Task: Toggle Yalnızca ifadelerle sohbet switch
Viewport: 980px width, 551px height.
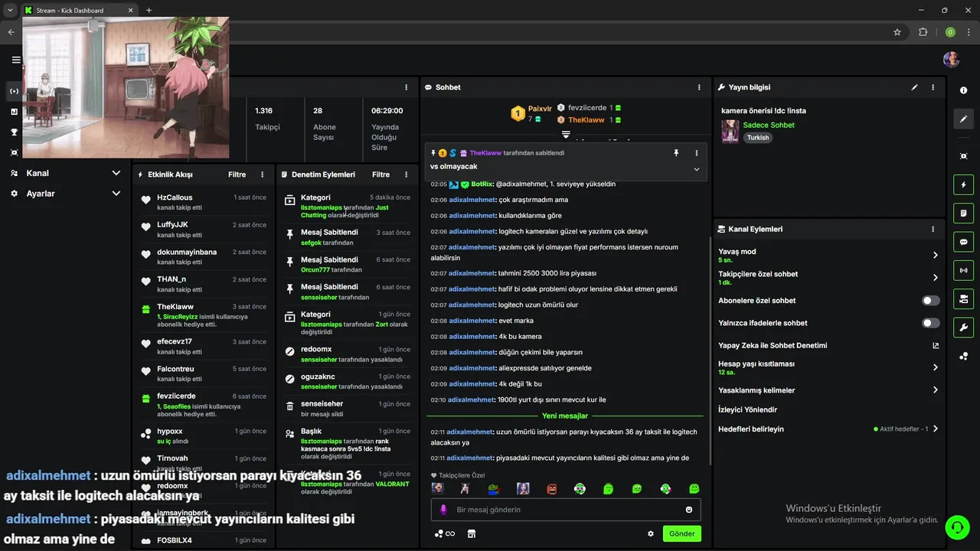Action: 931,323
